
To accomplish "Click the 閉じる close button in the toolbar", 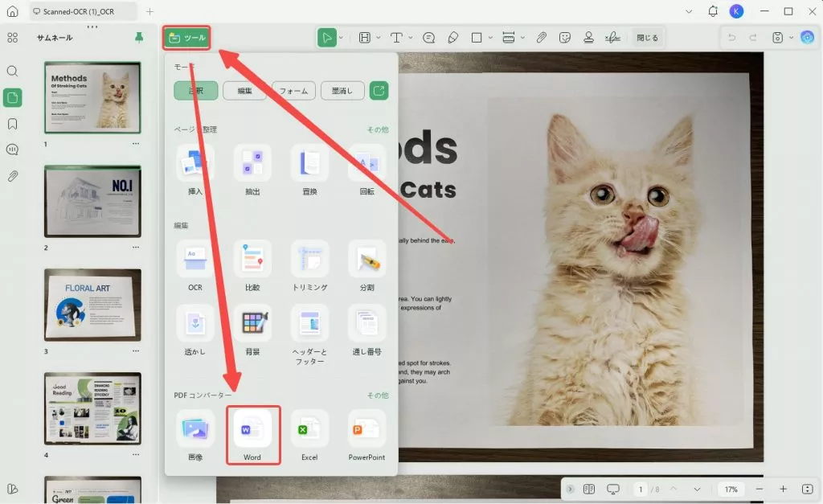I will point(647,38).
